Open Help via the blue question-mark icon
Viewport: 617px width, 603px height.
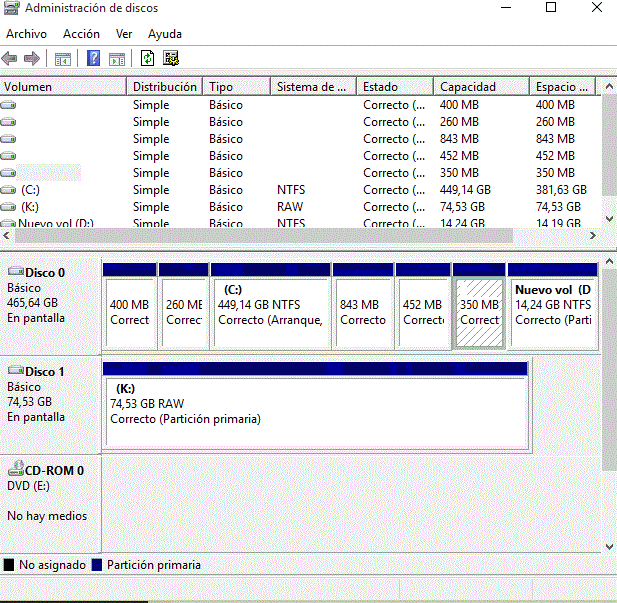pos(93,58)
